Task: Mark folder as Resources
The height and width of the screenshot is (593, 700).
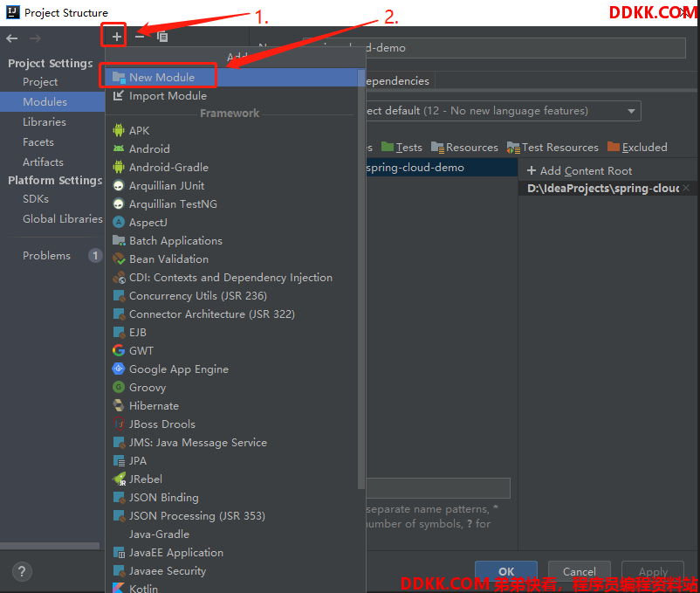Action: pyautogui.click(x=464, y=147)
